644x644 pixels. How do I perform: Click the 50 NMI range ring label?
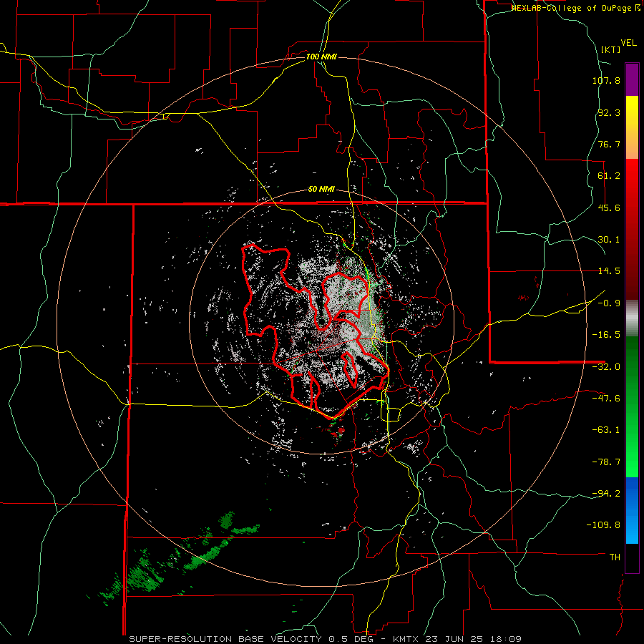pos(321,190)
